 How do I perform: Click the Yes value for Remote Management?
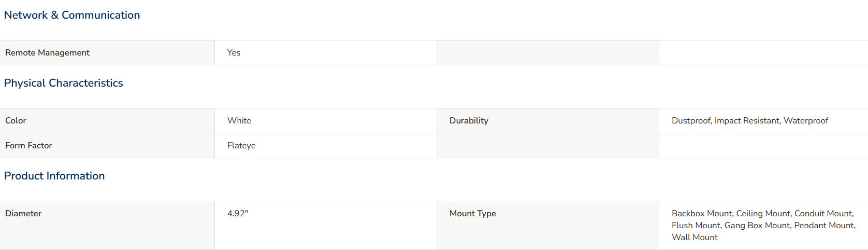coord(234,53)
